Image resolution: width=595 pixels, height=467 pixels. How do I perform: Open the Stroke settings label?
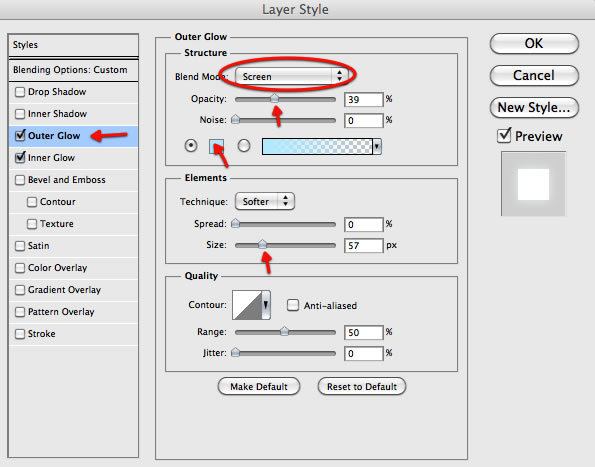click(42, 334)
